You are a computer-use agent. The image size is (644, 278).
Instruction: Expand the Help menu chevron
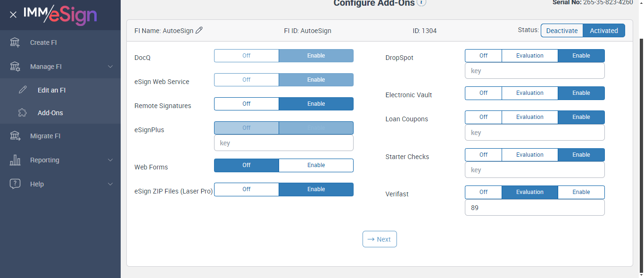point(110,184)
